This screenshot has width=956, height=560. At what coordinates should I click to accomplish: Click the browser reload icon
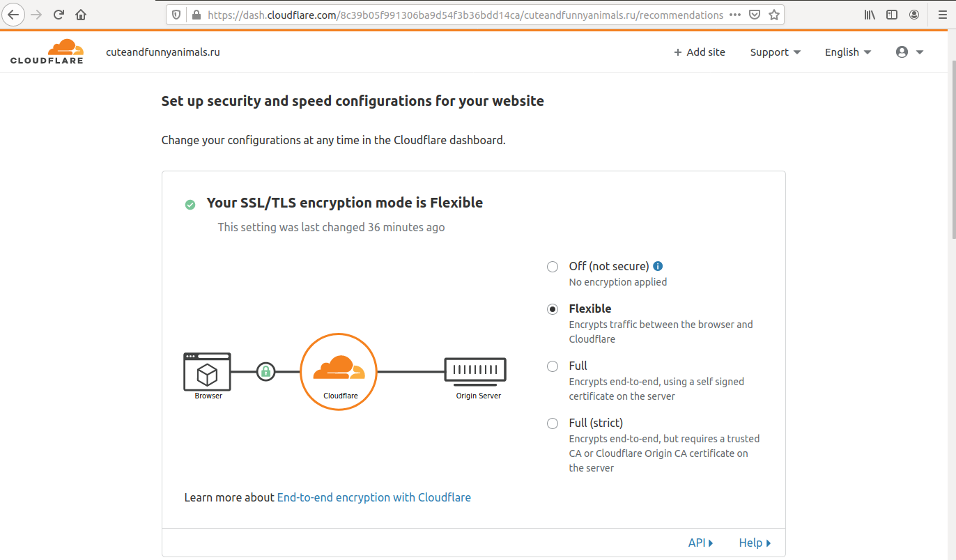point(59,15)
